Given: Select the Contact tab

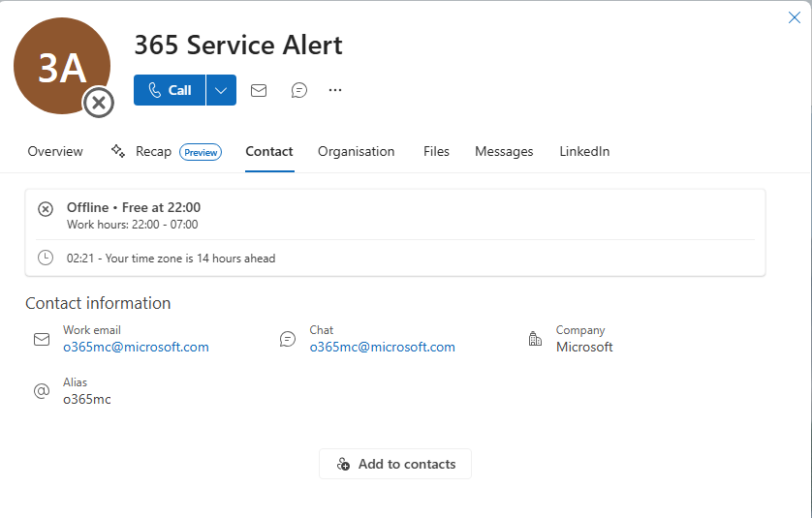Looking at the screenshot, I should pyautogui.click(x=269, y=152).
